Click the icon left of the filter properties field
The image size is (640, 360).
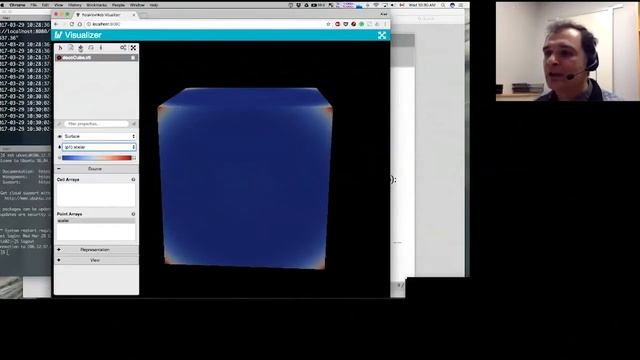59,124
